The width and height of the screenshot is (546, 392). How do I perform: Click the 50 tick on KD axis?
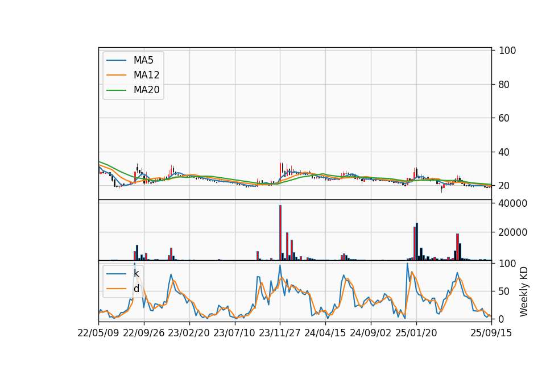point(504,291)
